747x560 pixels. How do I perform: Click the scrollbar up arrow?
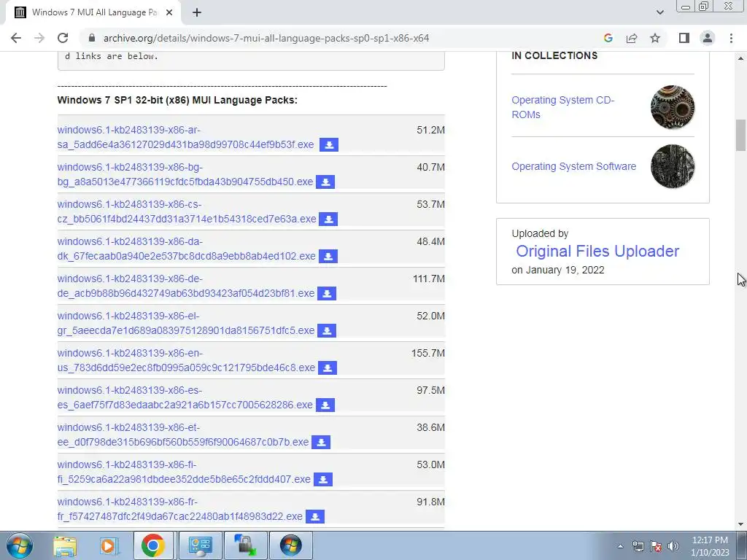point(741,58)
